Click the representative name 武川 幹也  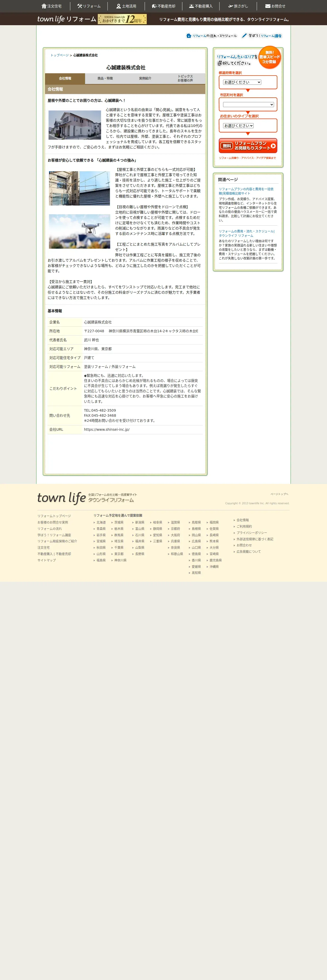pyautogui.click(x=91, y=340)
